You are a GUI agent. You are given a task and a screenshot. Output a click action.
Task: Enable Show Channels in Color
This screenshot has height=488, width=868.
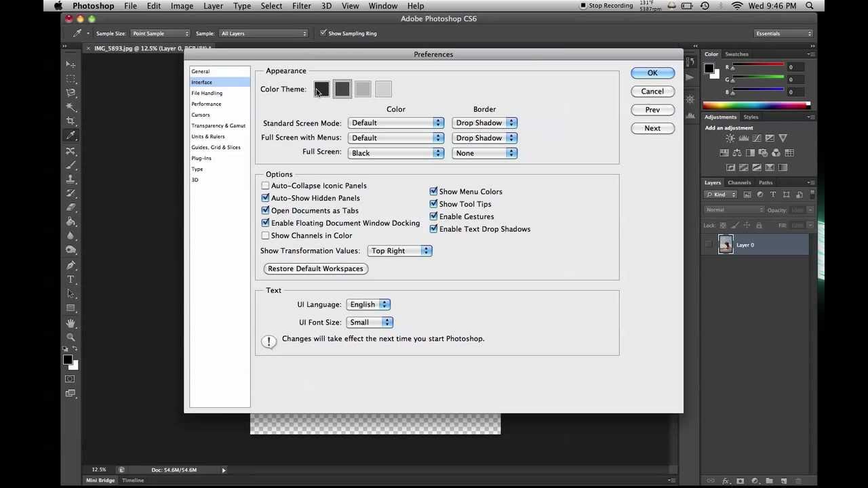click(265, 235)
